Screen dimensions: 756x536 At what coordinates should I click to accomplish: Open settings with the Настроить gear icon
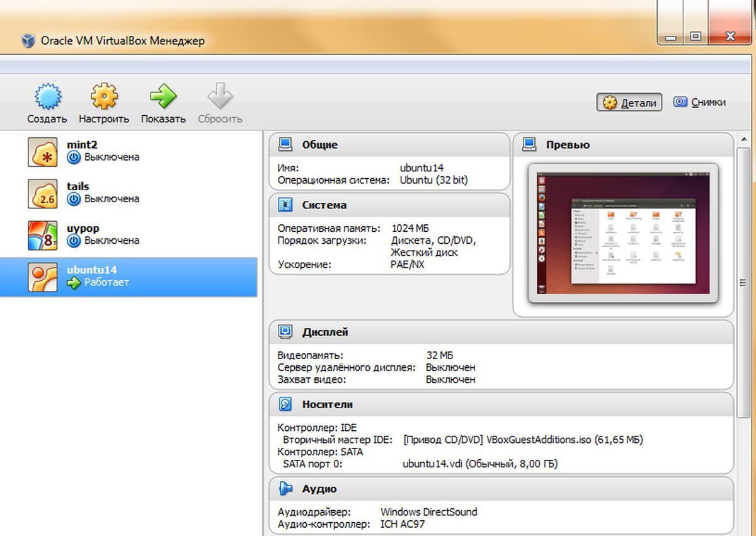(104, 98)
